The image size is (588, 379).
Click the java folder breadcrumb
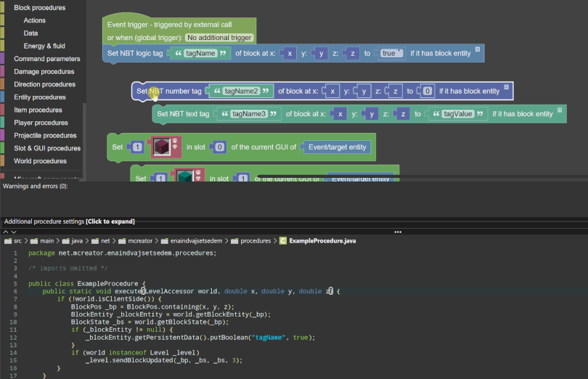click(x=73, y=241)
